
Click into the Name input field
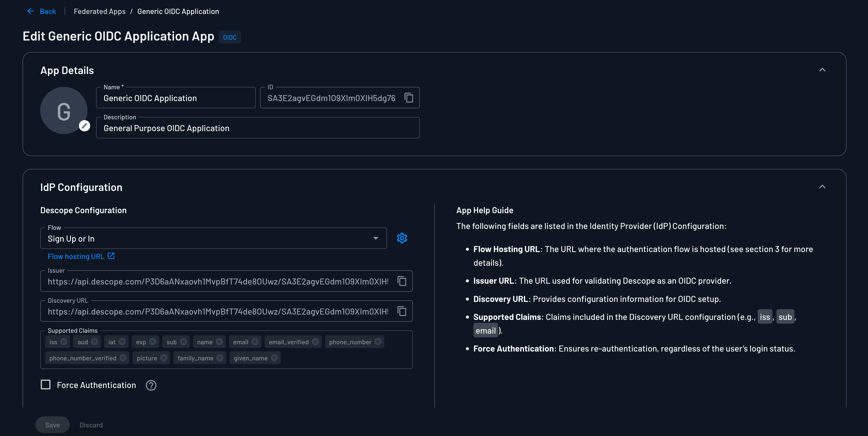[176, 98]
